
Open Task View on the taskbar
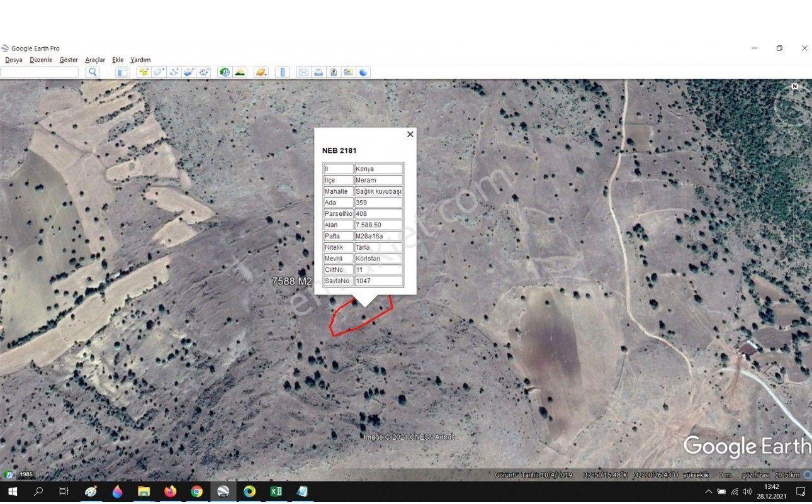[64, 491]
